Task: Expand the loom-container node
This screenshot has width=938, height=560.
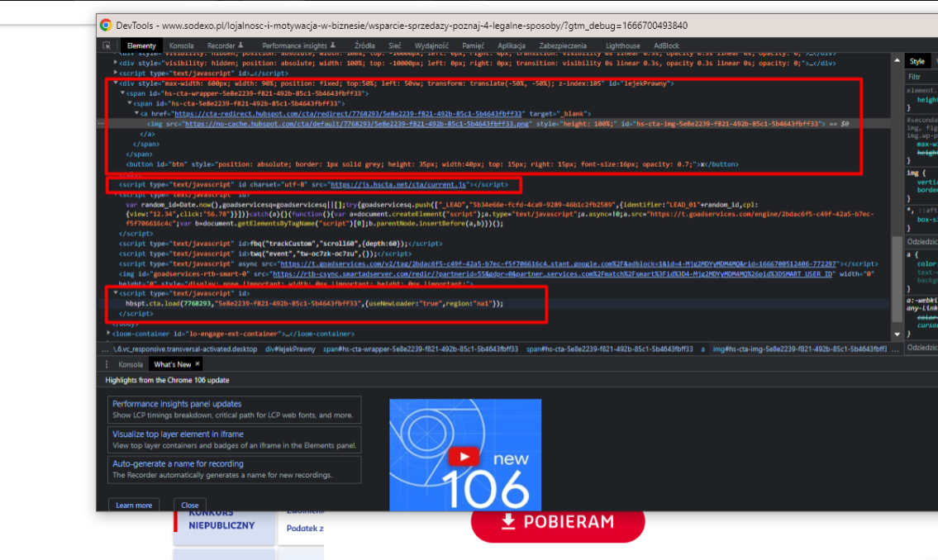Action: tap(108, 334)
